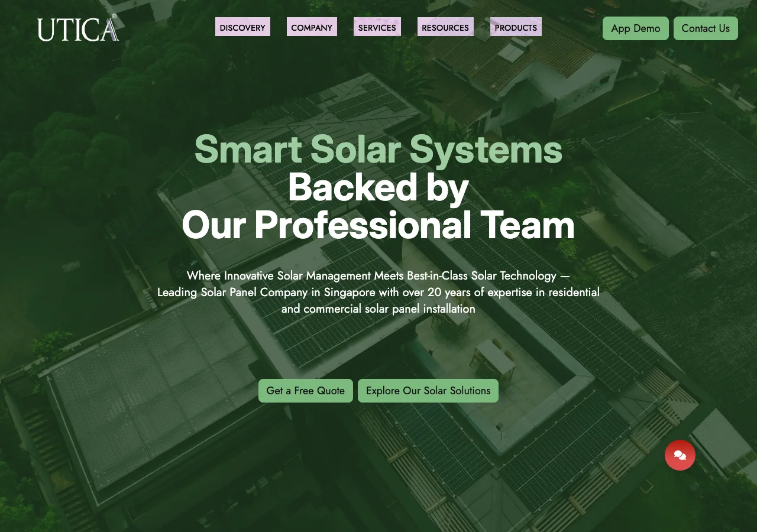This screenshot has height=532, width=757.
Task: Expand the Services navigation menu
Action: coord(377,27)
